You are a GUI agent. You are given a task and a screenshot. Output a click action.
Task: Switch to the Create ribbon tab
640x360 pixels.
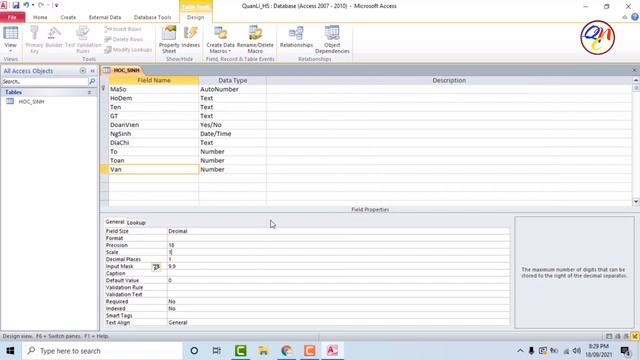click(68, 17)
